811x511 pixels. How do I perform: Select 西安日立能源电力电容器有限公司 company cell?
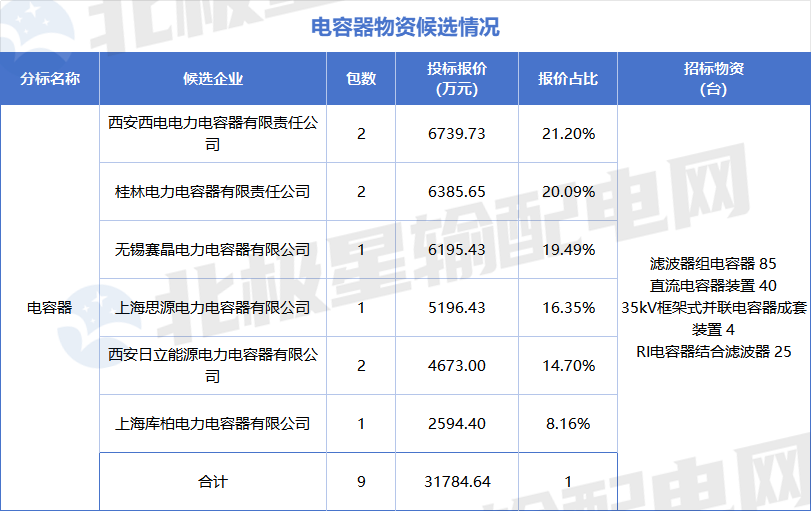click(213, 366)
